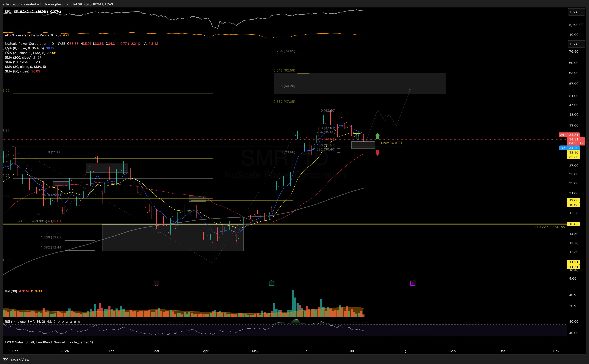Click the 2025 label on the time axis
The image size is (589, 364).
65,351
